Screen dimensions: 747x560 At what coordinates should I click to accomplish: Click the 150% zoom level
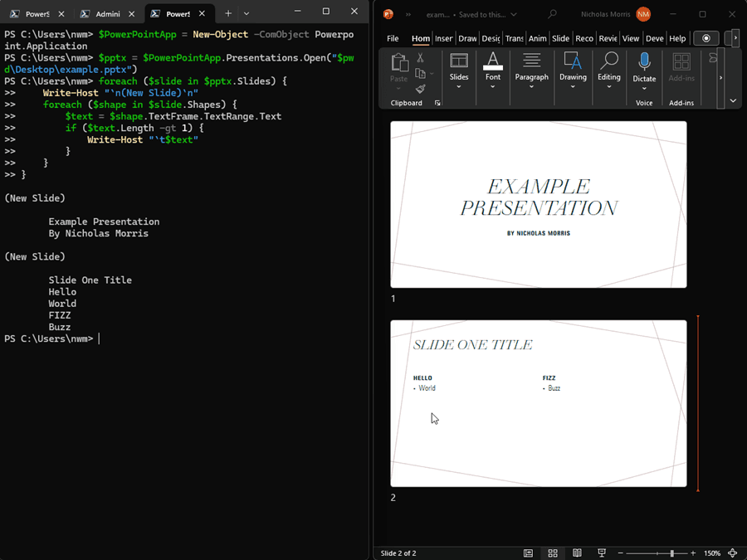(712, 553)
